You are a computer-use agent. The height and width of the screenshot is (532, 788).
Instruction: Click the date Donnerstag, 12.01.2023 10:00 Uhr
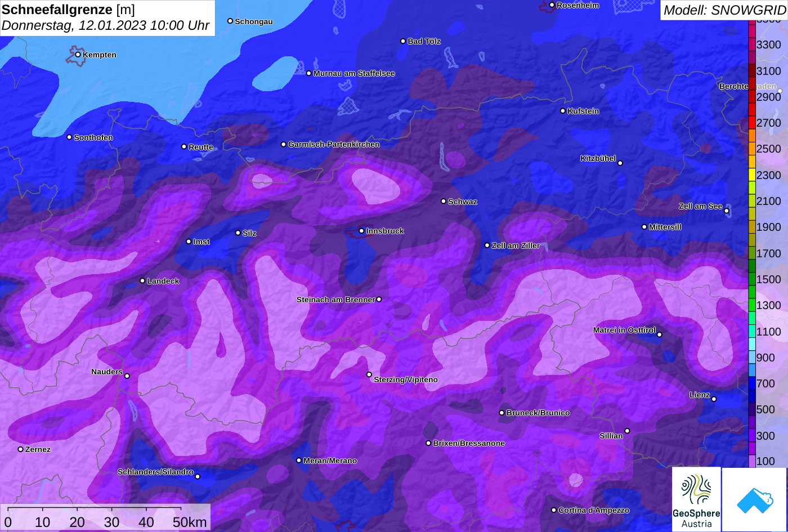click(x=106, y=25)
